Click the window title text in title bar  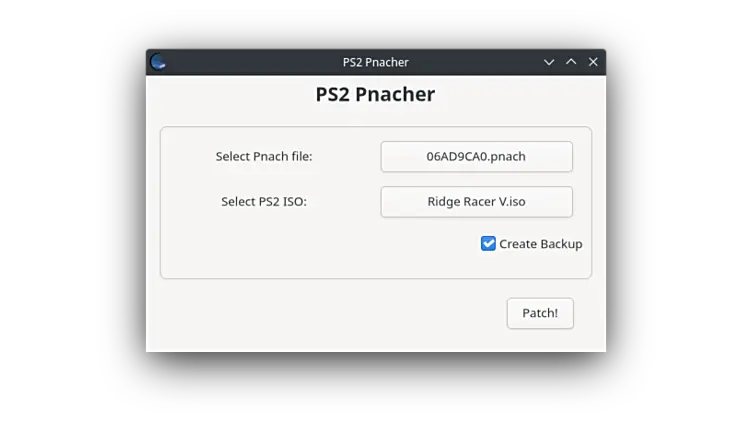pos(375,62)
